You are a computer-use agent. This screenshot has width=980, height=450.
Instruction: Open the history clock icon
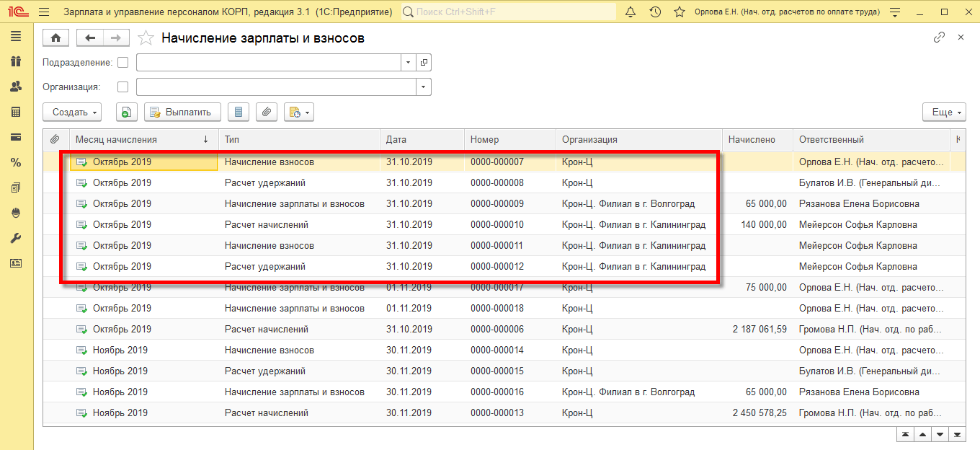pyautogui.click(x=655, y=12)
